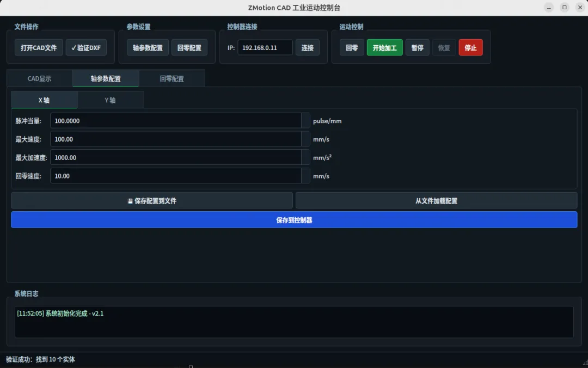Viewport: 588px width, 368px height.
Task: Click the 从文件加载配置 button
Action: (x=437, y=201)
